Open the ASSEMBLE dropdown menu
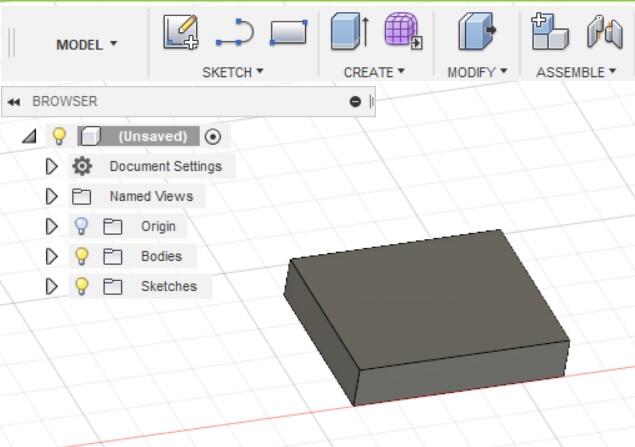This screenshot has width=635, height=447. (x=576, y=72)
